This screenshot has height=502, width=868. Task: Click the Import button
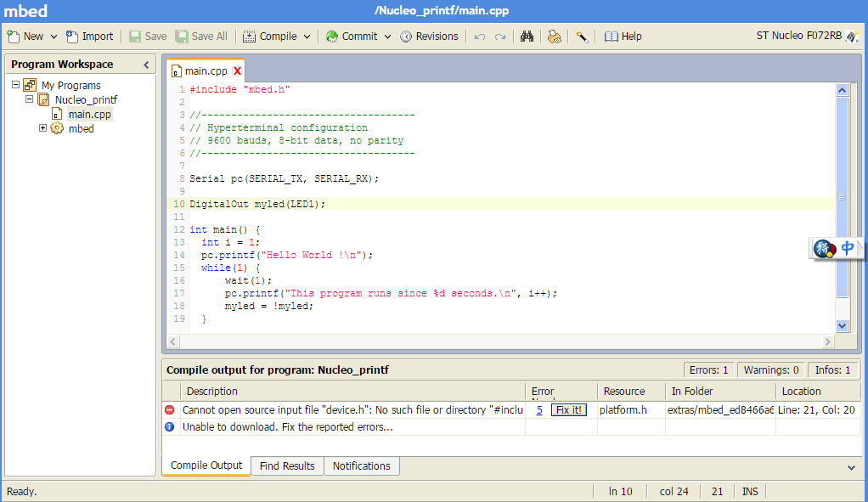tap(90, 37)
